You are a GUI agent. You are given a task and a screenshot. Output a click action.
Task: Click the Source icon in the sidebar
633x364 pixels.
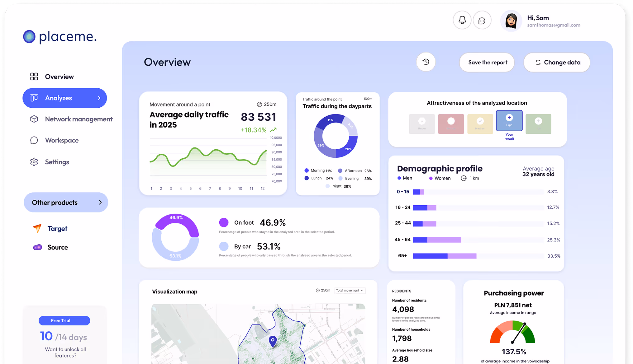[x=37, y=247]
